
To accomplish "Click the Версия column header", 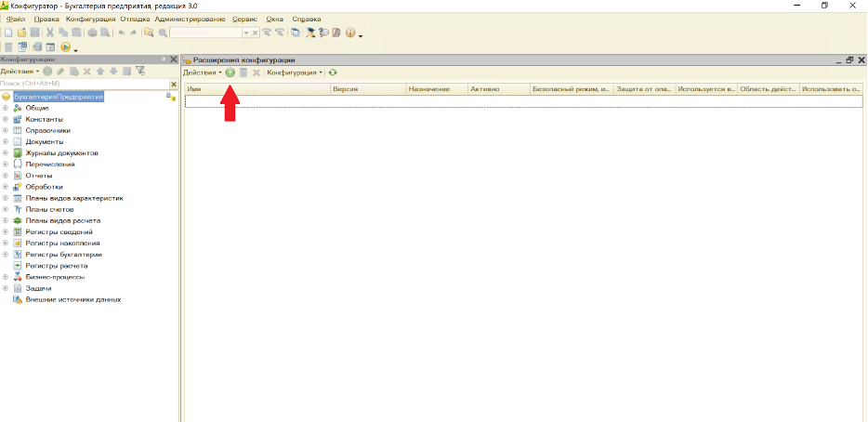I will (x=368, y=88).
